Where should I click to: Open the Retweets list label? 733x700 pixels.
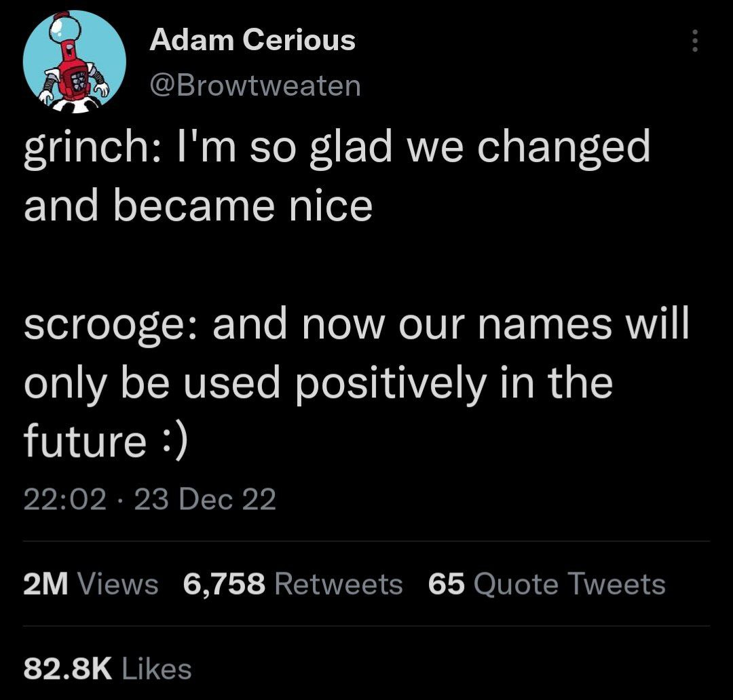pos(339,584)
